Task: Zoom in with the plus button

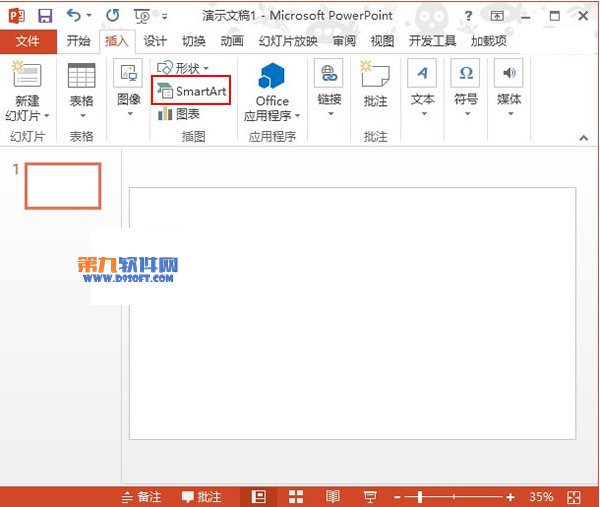Action: 510,497
